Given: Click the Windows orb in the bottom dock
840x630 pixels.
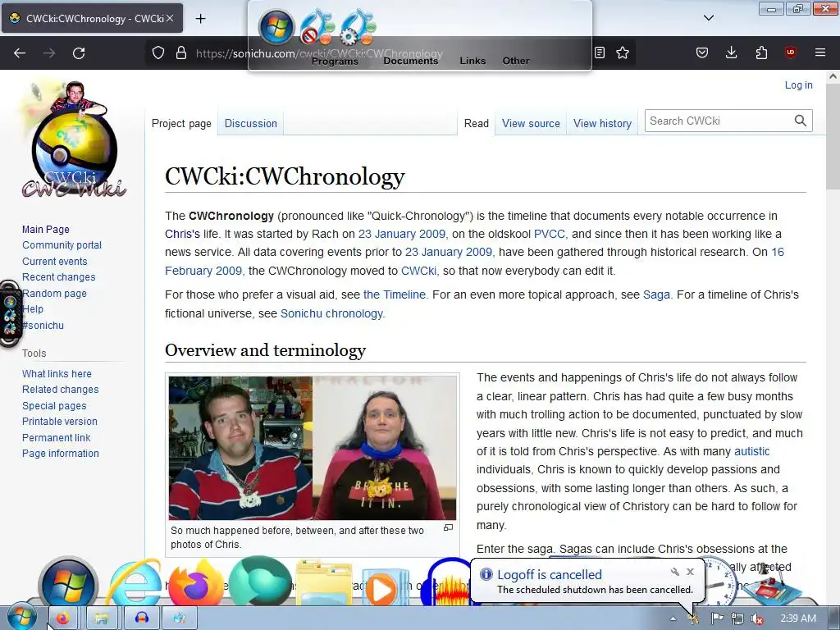Looking at the screenshot, I should click(x=68, y=583).
